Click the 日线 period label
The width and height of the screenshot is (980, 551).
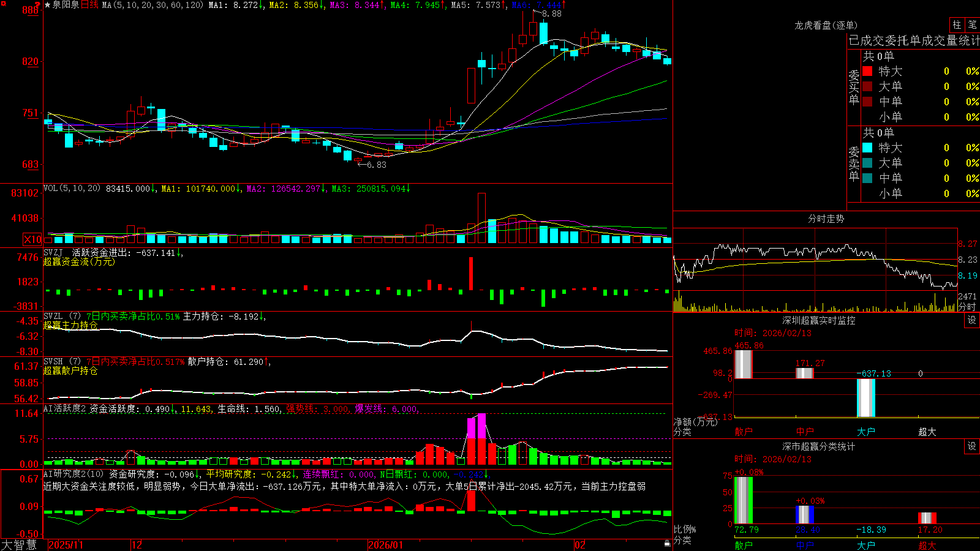89,5
